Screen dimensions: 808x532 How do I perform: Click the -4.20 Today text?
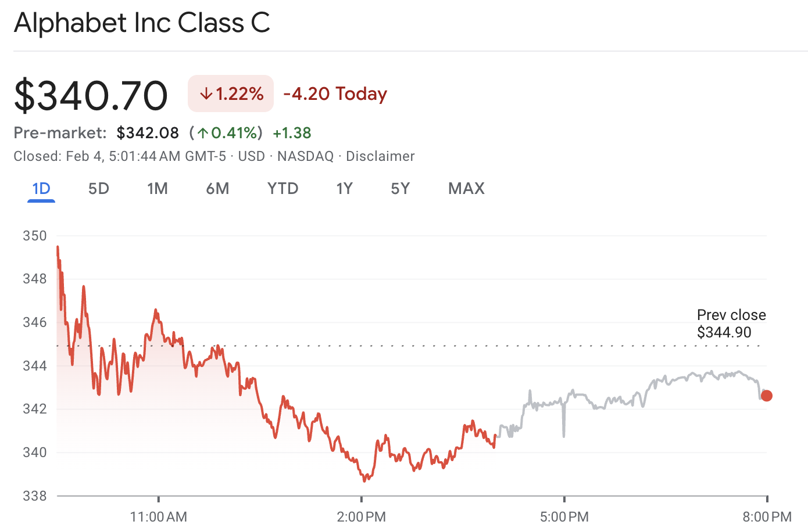coord(335,93)
